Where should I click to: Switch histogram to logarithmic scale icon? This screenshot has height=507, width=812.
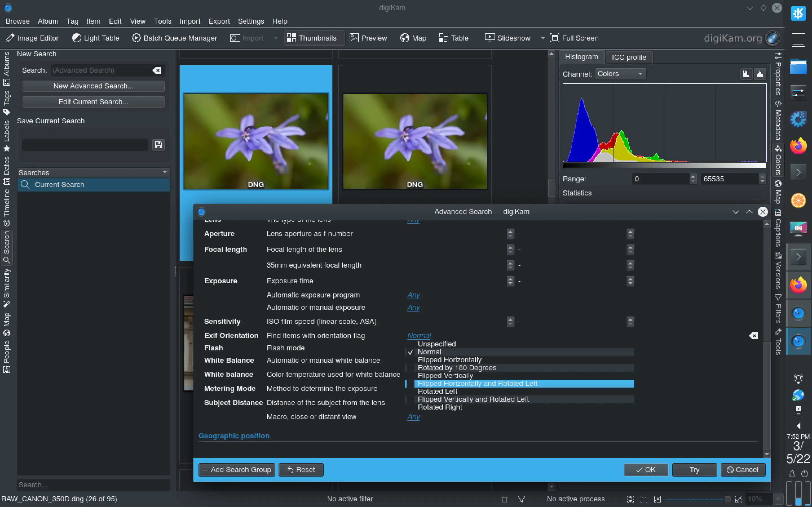[760, 74]
